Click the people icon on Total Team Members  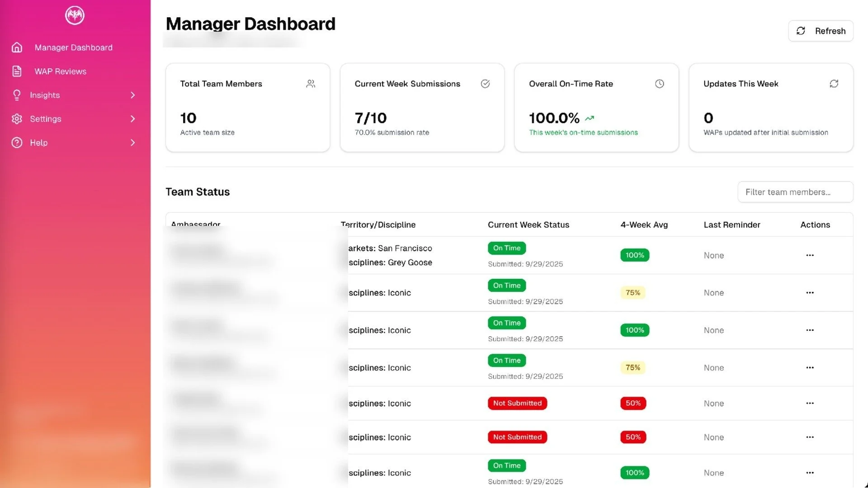(311, 84)
